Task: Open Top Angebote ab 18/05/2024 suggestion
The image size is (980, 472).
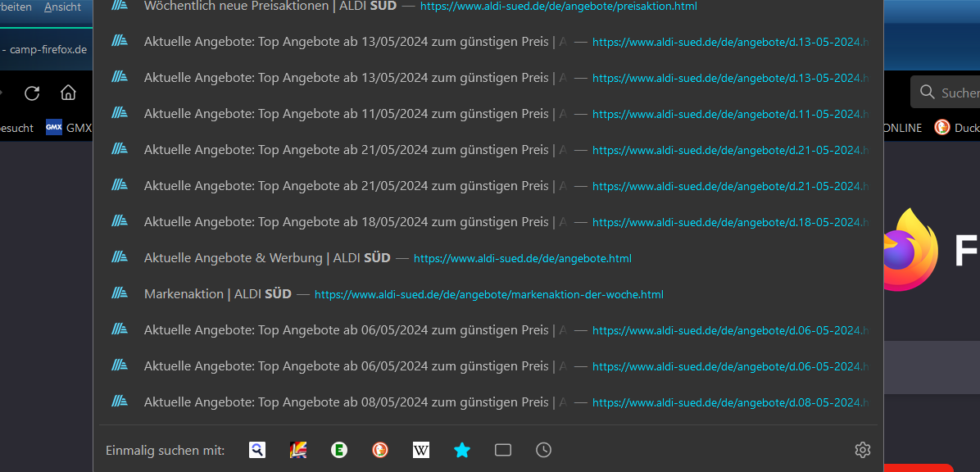Action: click(488, 222)
